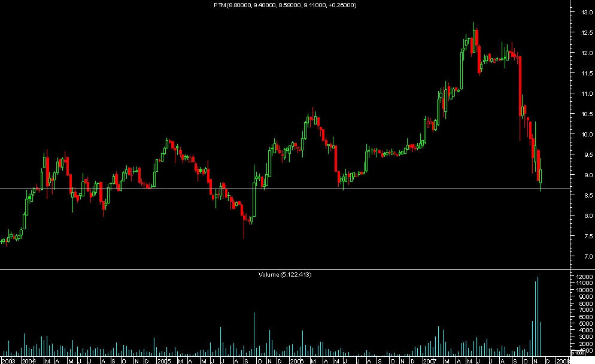
Task: Select the 7.0 price axis label
Action: pyautogui.click(x=588, y=257)
